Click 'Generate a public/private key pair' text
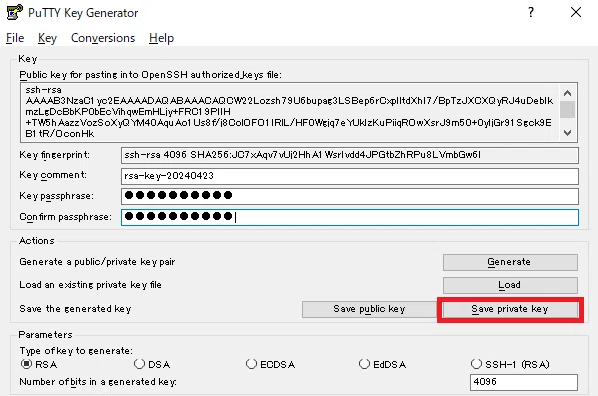The height and width of the screenshot is (396, 598). 97,262
